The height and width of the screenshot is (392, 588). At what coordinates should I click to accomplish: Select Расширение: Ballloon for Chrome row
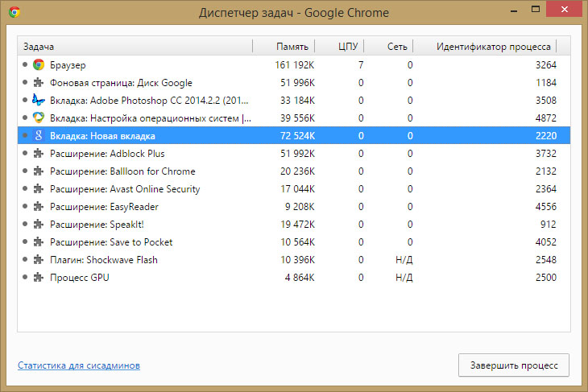point(294,171)
